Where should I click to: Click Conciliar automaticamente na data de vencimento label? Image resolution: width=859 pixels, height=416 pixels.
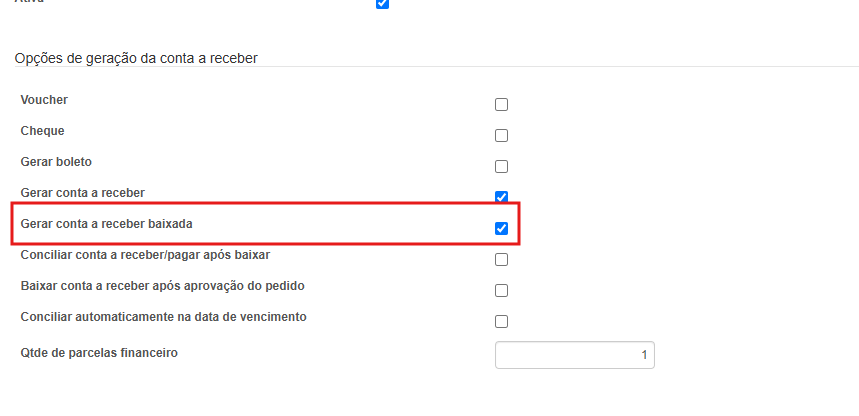point(163,317)
